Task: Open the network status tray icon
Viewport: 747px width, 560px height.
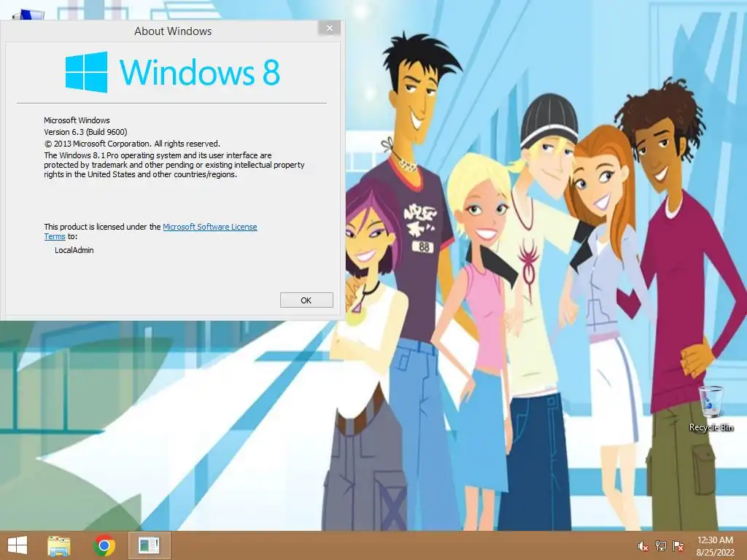Action: 660,547
